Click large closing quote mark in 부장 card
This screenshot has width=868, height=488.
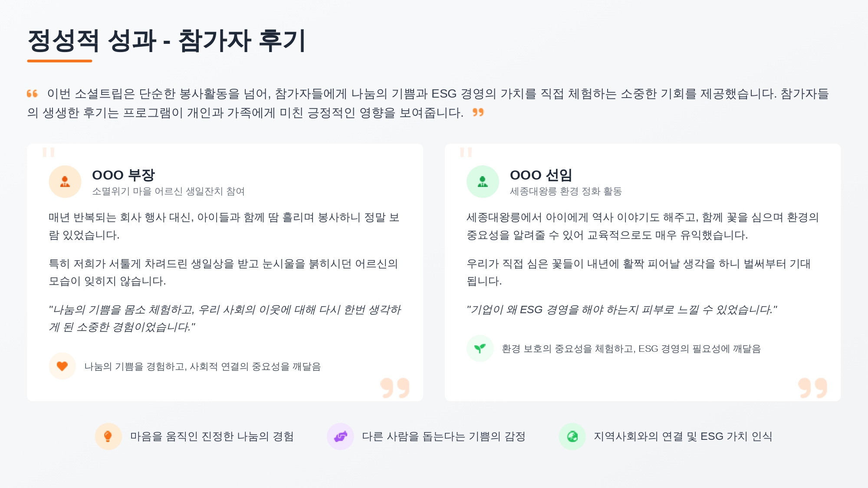click(x=395, y=388)
